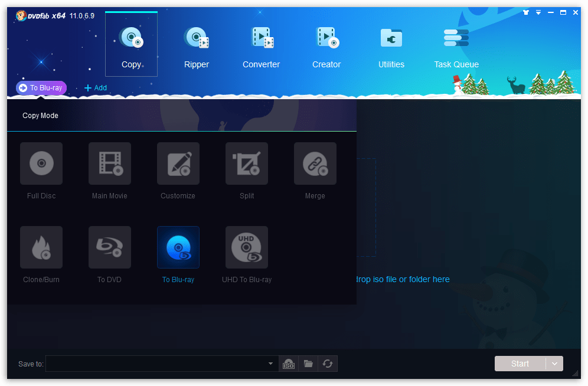588x386 pixels.
Task: Click the Copy Mode heading
Action: pos(41,116)
